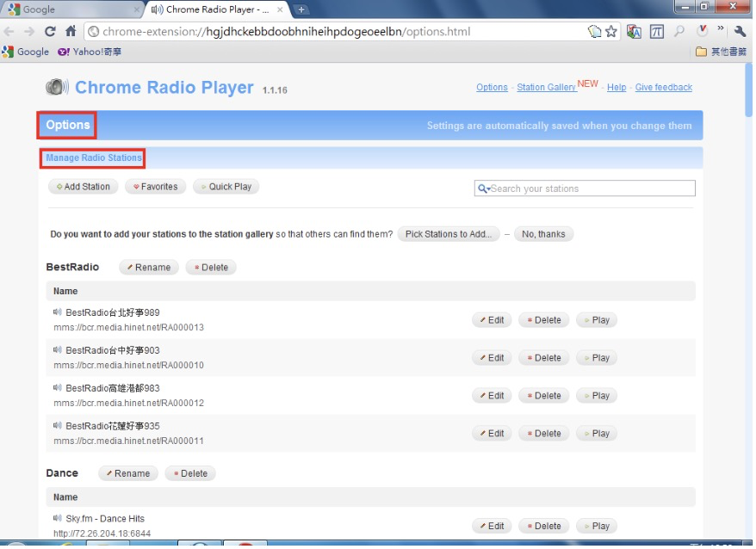The image size is (756, 549).
Task: Close the Chrome Radio Player tab
Action: (280, 9)
